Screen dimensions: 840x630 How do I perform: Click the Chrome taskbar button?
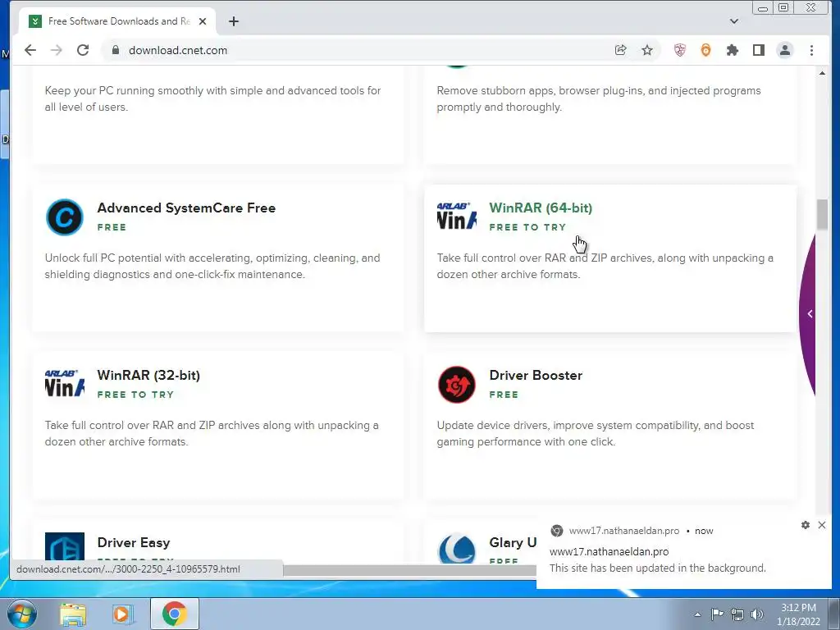[174, 614]
